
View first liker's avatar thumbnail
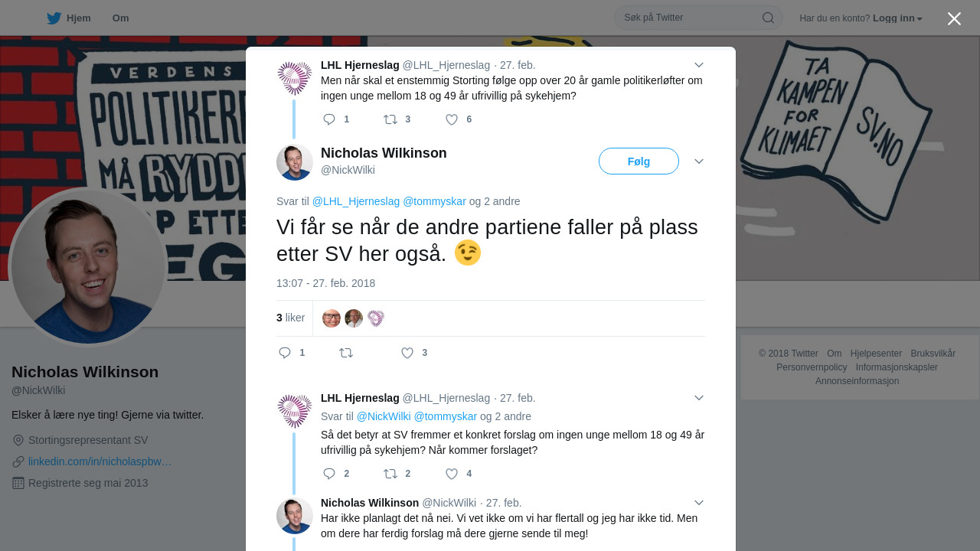(332, 318)
